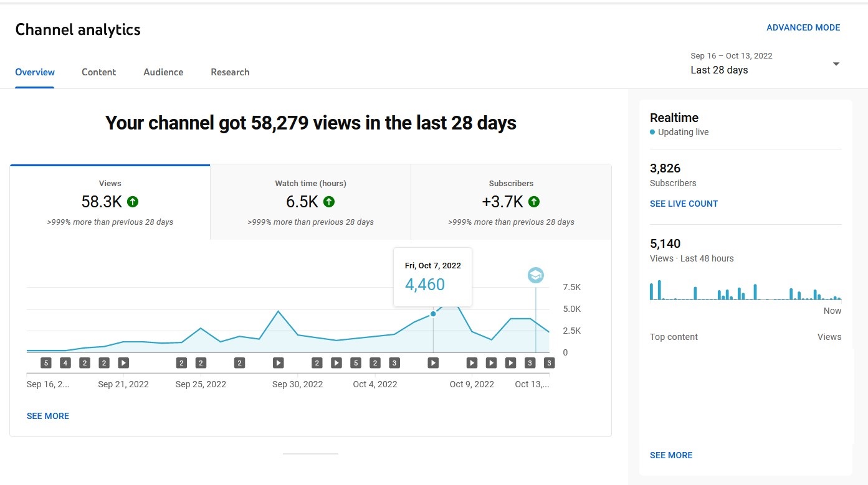This screenshot has width=868, height=485.
Task: Open the video marker above the Oct 9 label
Action: [472, 363]
